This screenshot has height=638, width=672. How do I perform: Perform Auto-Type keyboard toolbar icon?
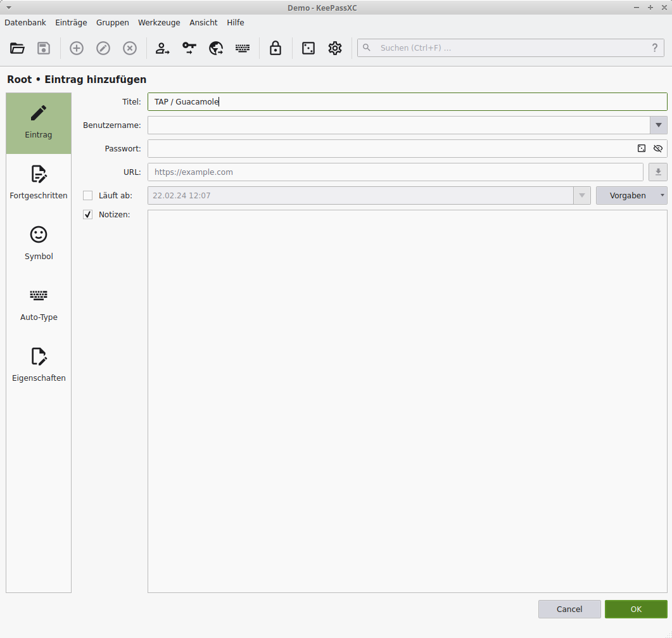point(243,48)
